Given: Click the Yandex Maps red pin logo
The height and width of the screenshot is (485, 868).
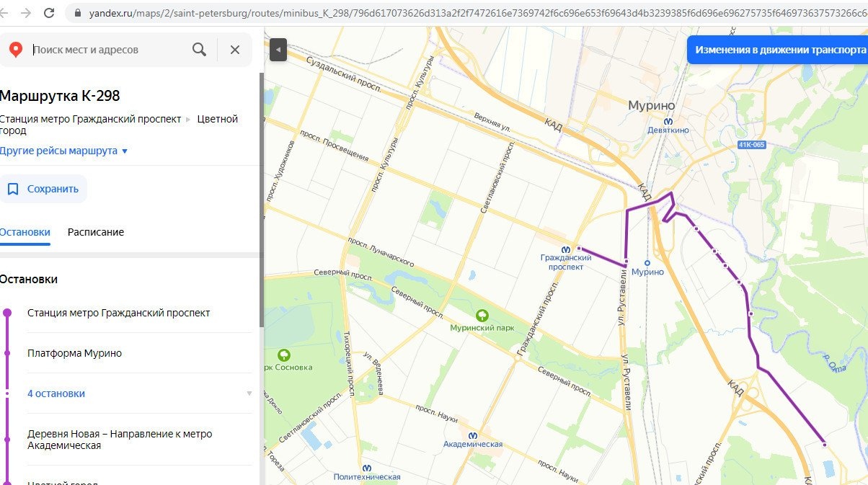Looking at the screenshot, I should (15, 50).
